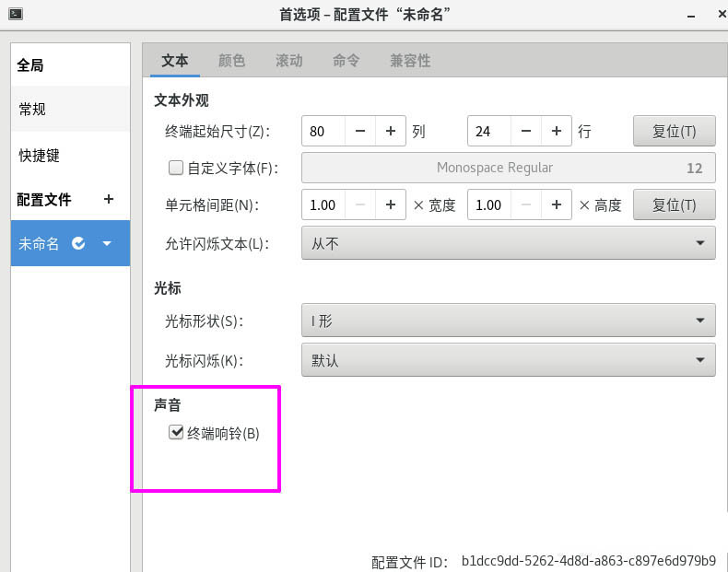Switch to the 兼容性 tab

pyautogui.click(x=410, y=60)
